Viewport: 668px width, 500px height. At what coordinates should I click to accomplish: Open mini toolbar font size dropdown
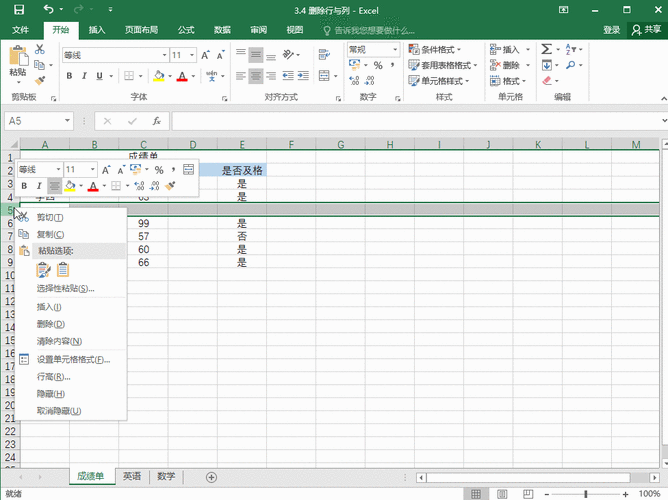pyautogui.click(x=92, y=170)
